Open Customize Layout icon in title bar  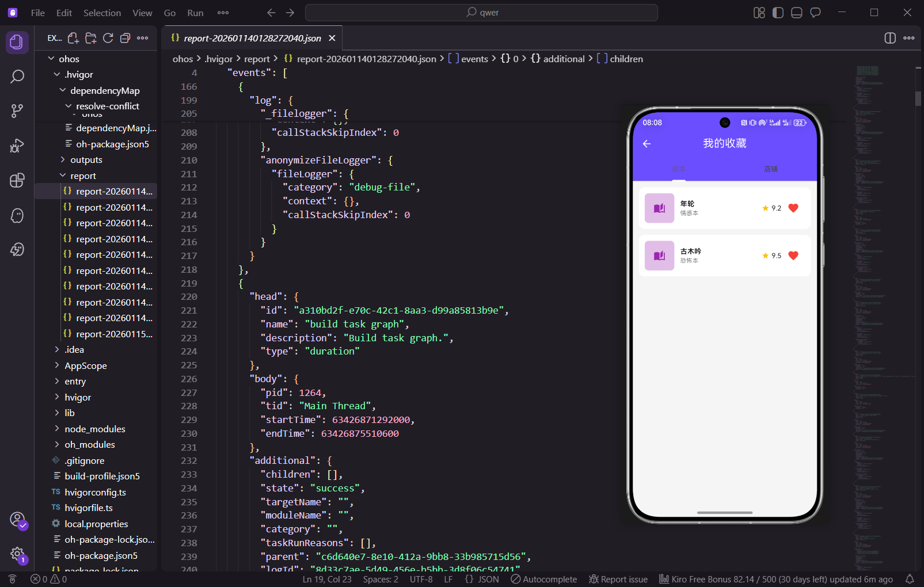click(759, 13)
